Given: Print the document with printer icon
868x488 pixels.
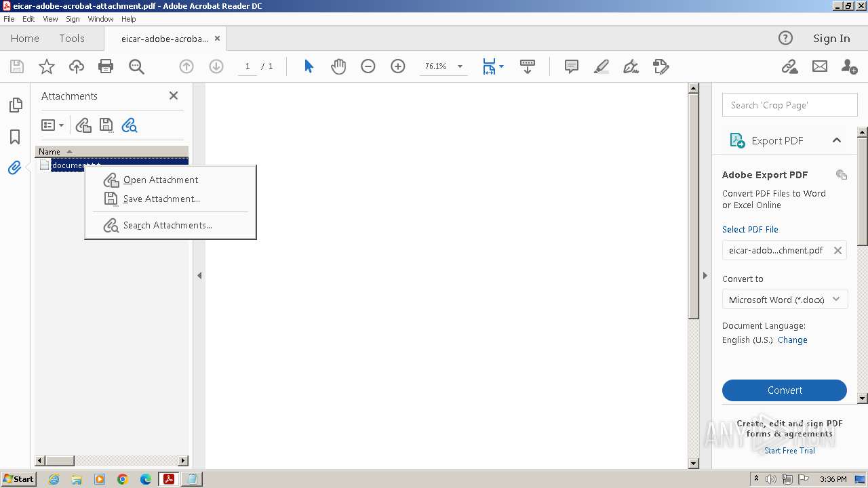Looking at the screenshot, I should point(106,66).
